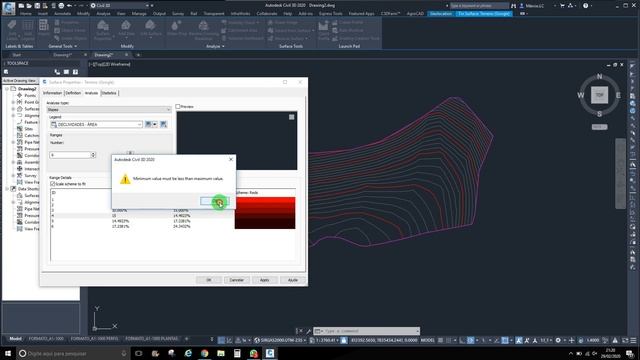Click the New drawing quick access icon

21,6
